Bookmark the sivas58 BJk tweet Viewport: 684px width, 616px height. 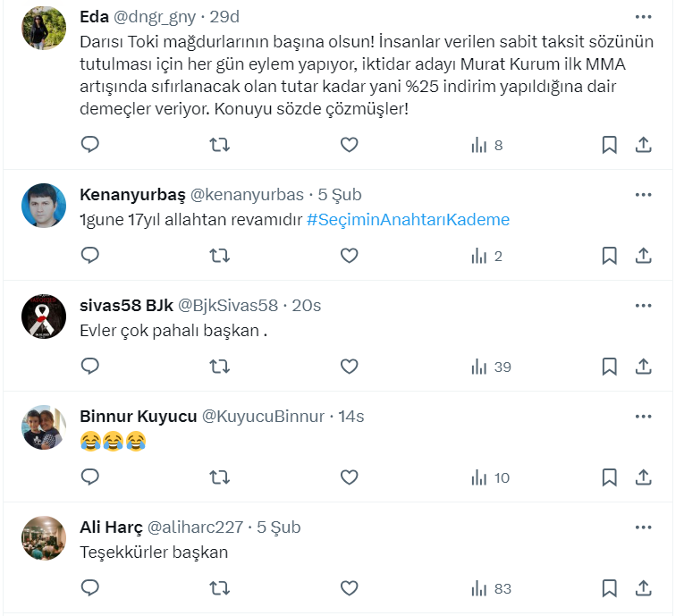609,367
